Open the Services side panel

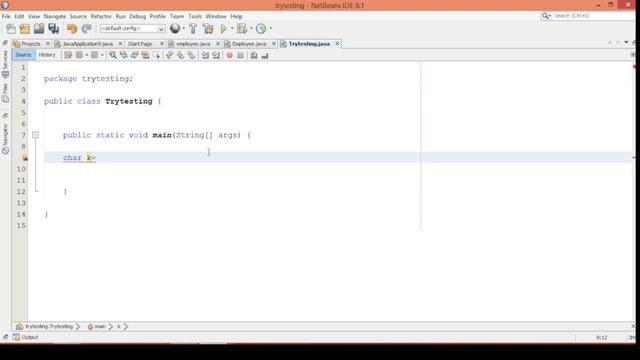coord(5,64)
